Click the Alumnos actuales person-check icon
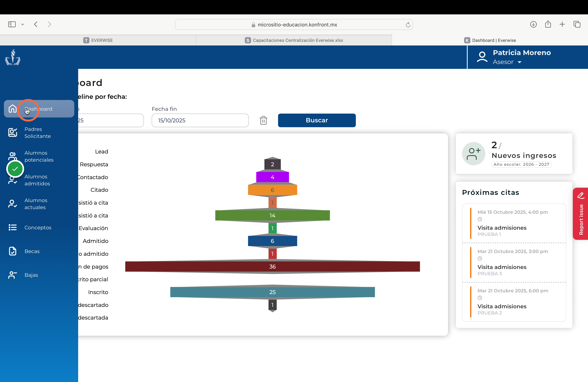Screen dimensions: 588x382 13,204
